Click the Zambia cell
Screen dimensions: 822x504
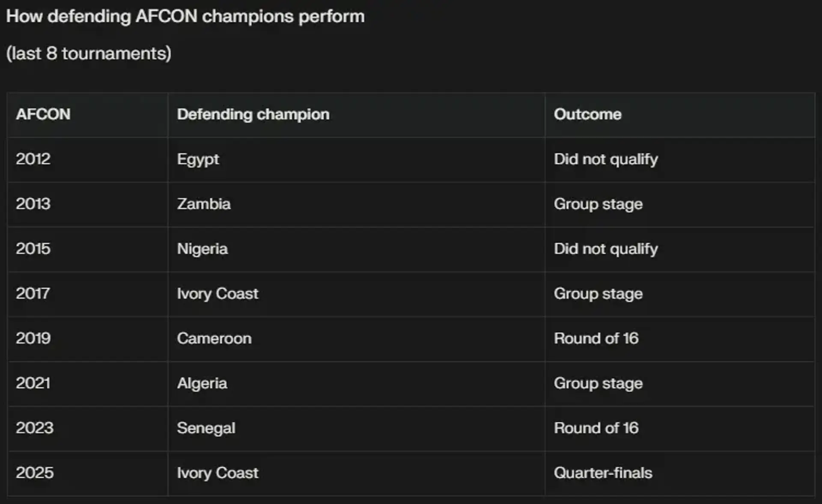click(x=204, y=204)
